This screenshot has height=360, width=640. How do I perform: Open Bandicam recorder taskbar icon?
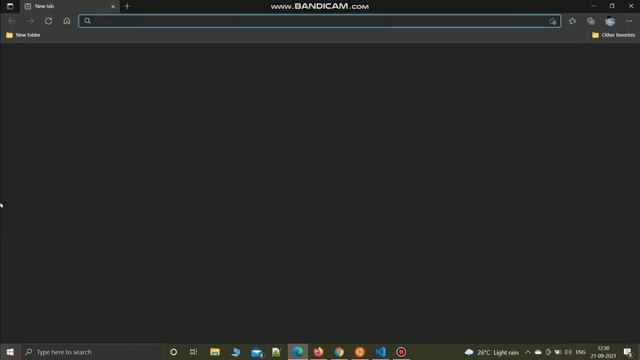pos(401,352)
